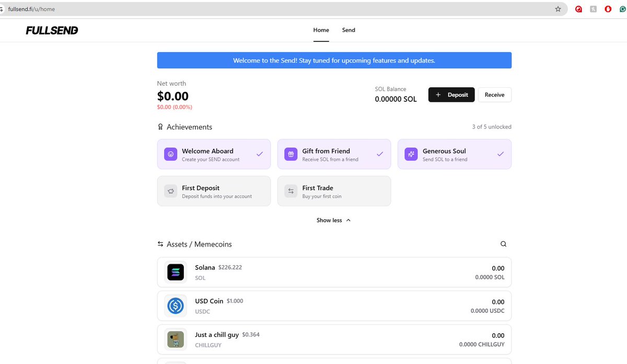The height and width of the screenshot is (364, 627).
Task: Click the '3 of 5 unlocked' text
Action: 492,127
